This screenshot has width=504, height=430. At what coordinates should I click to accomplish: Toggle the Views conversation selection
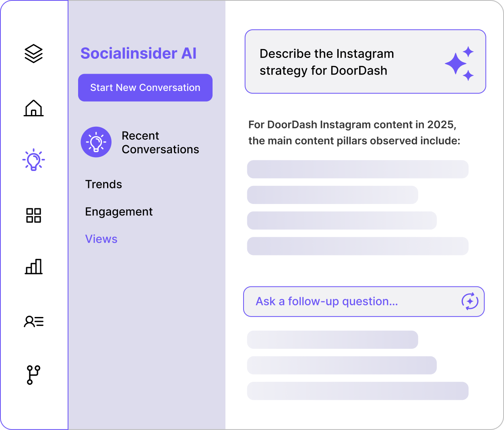click(x=101, y=239)
